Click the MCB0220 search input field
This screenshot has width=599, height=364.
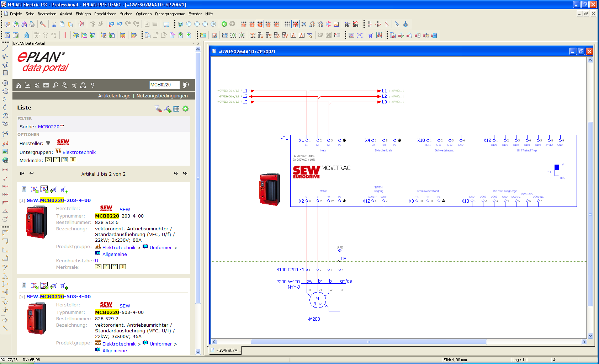tap(164, 85)
